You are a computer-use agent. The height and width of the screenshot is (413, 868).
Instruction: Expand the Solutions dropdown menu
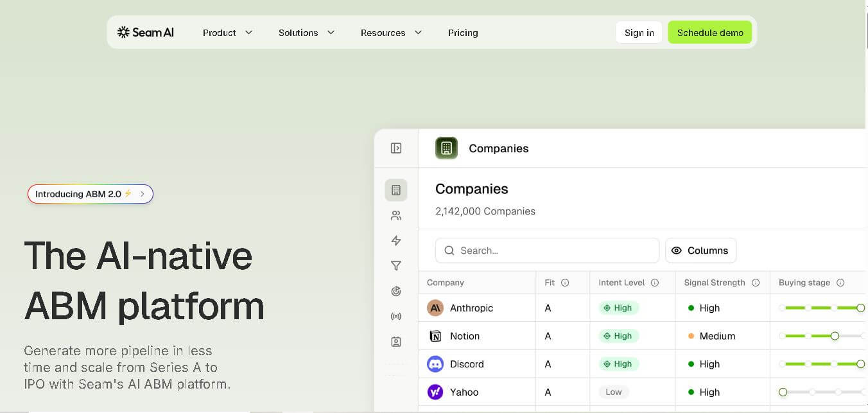tap(307, 33)
